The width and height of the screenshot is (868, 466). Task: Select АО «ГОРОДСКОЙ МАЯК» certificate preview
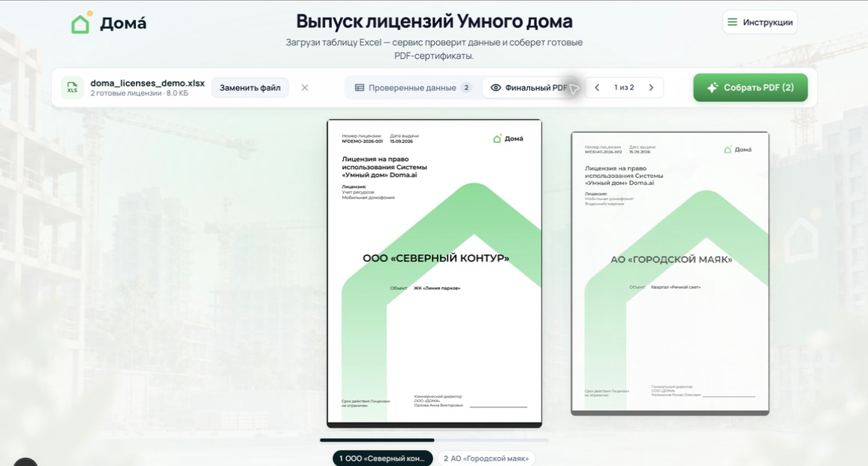[670, 273]
